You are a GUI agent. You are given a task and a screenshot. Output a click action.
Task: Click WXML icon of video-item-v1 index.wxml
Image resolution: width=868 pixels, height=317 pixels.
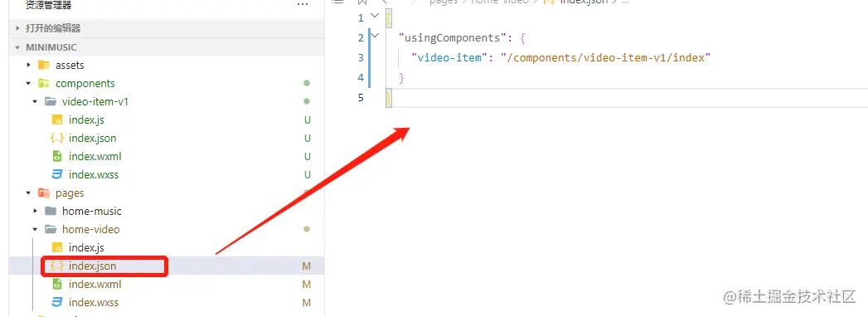[x=57, y=156]
